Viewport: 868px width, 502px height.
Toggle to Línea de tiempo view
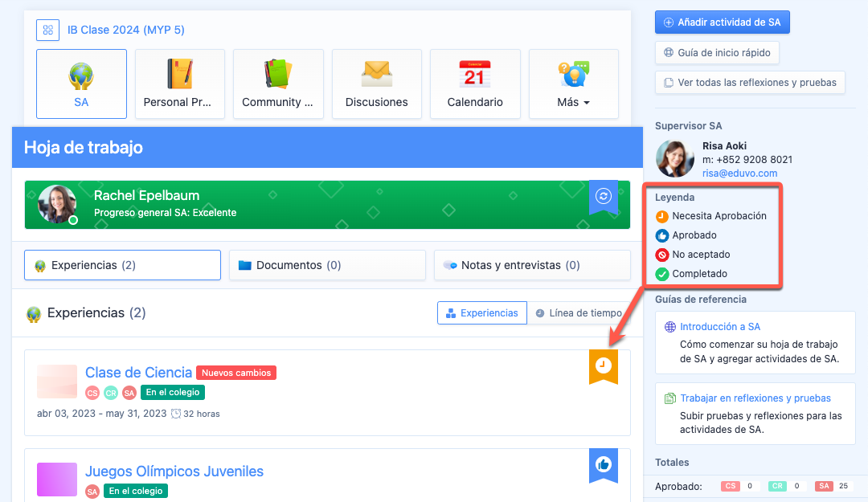pos(578,313)
